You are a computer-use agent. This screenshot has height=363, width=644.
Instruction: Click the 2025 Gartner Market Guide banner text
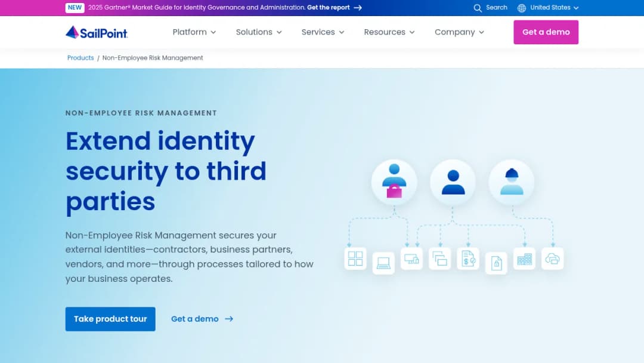(197, 8)
